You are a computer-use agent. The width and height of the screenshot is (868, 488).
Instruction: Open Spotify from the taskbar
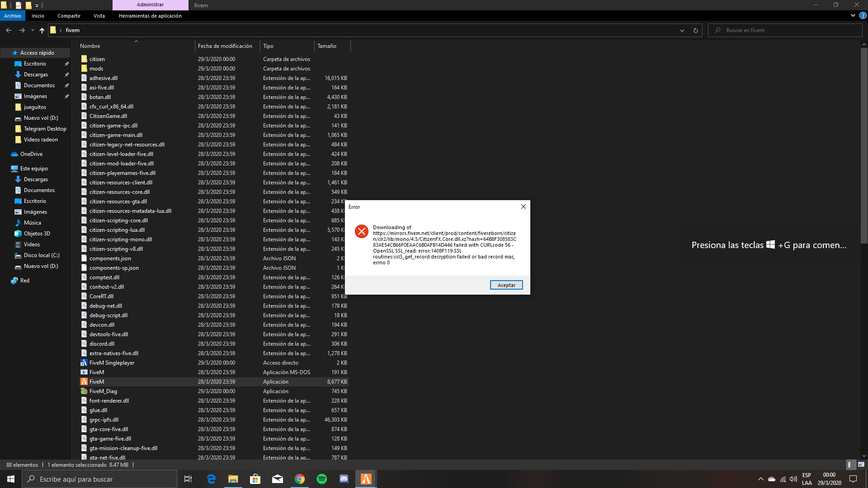(x=322, y=479)
